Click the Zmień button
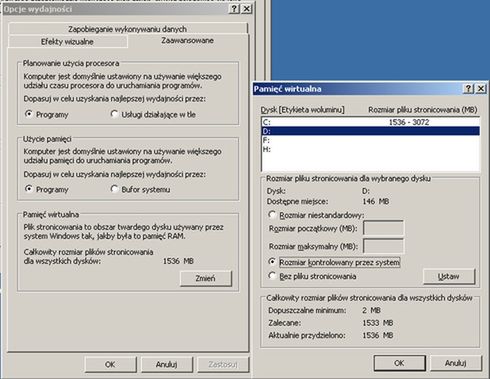 206,278
